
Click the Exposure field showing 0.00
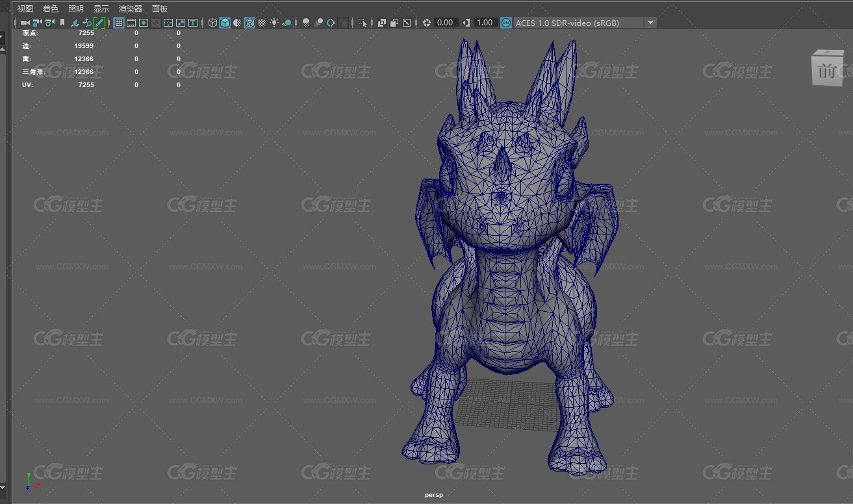point(446,23)
